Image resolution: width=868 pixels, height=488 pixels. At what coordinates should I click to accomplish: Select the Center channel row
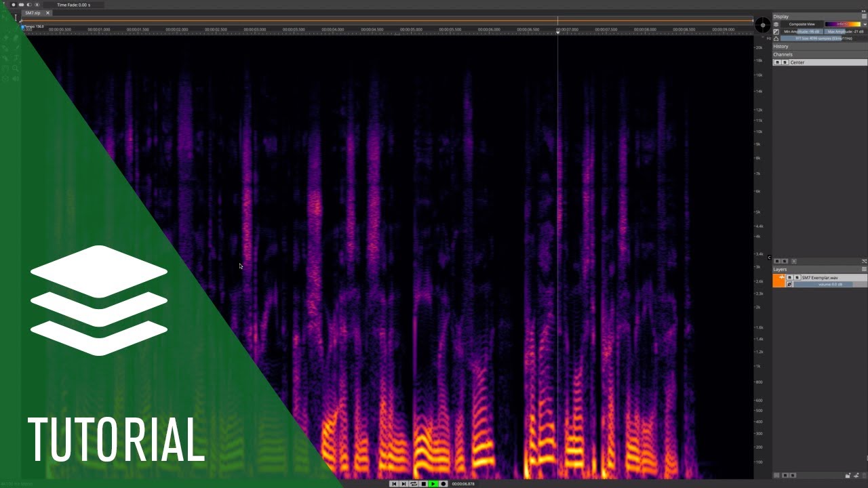tap(820, 62)
